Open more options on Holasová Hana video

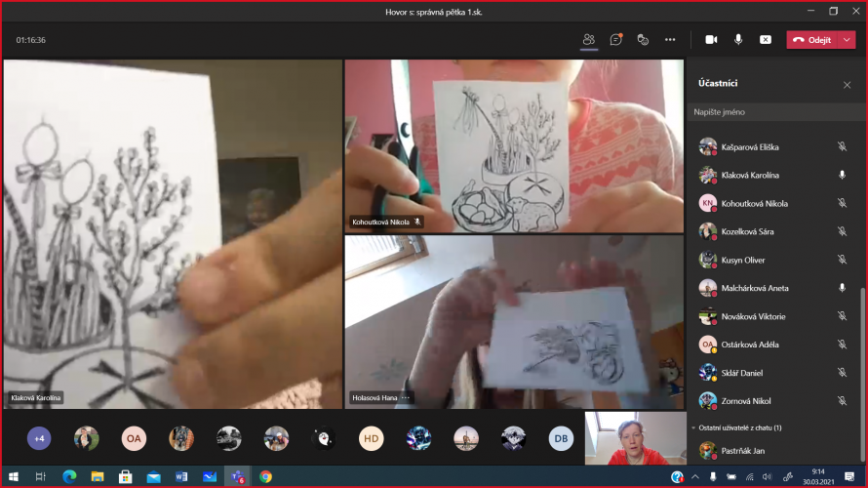point(406,397)
